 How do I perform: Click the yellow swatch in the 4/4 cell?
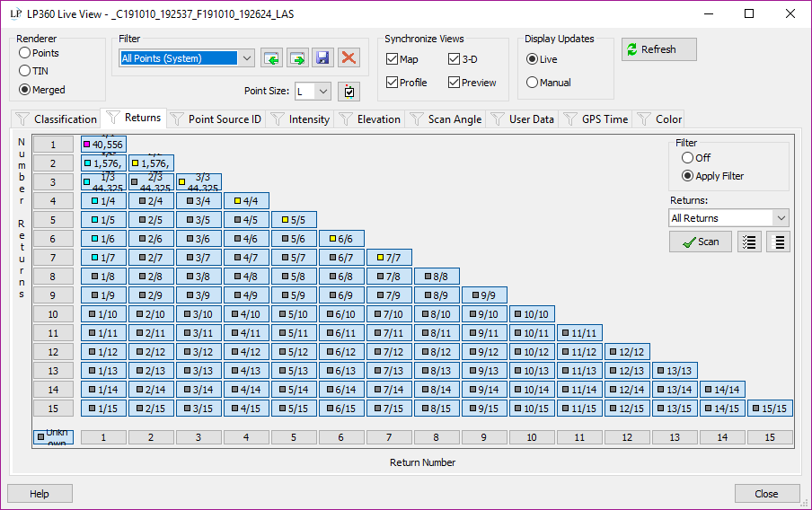pyautogui.click(x=237, y=201)
